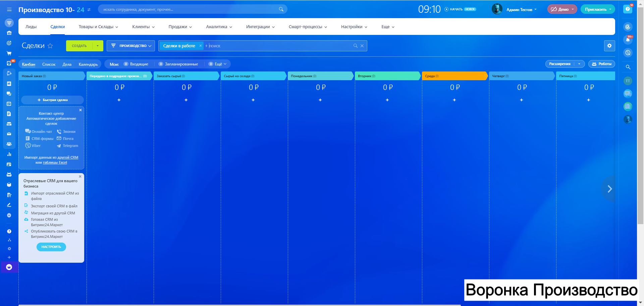Open the ПРОИЗВОДСТВО funnel selector dropdown

(x=131, y=46)
